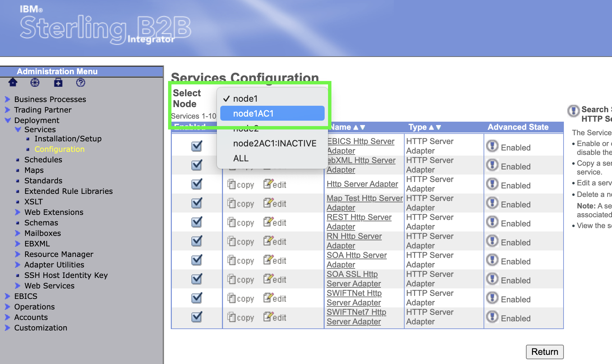Sort Name column ascending arrow
Viewport: 612px width, 364px height.
tap(355, 127)
